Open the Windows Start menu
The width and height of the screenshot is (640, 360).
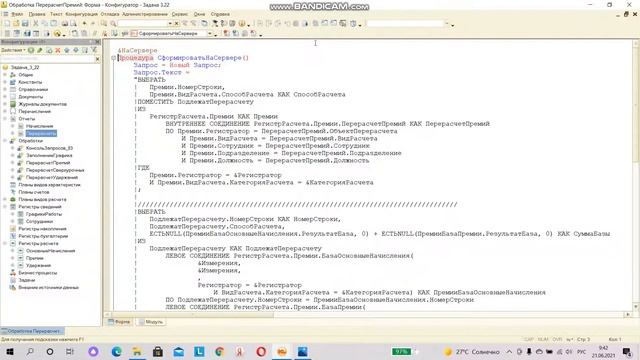9,352
